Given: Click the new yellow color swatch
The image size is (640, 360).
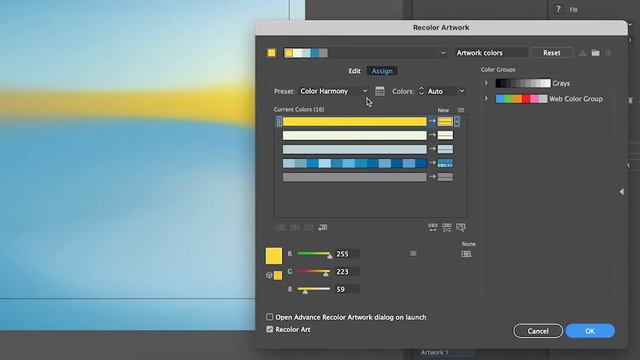Looking at the screenshot, I should pos(445,121).
